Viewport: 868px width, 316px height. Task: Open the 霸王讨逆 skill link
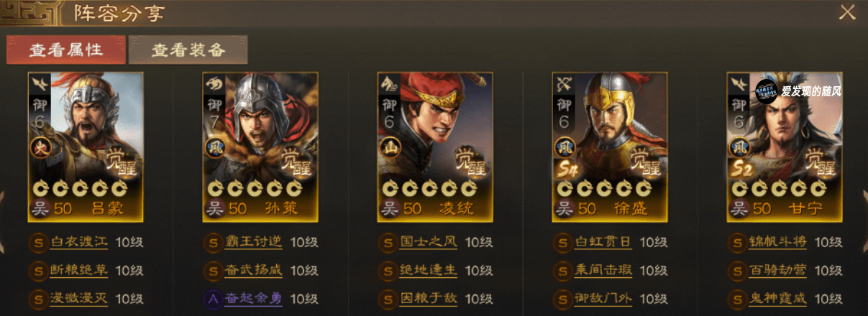tap(254, 242)
